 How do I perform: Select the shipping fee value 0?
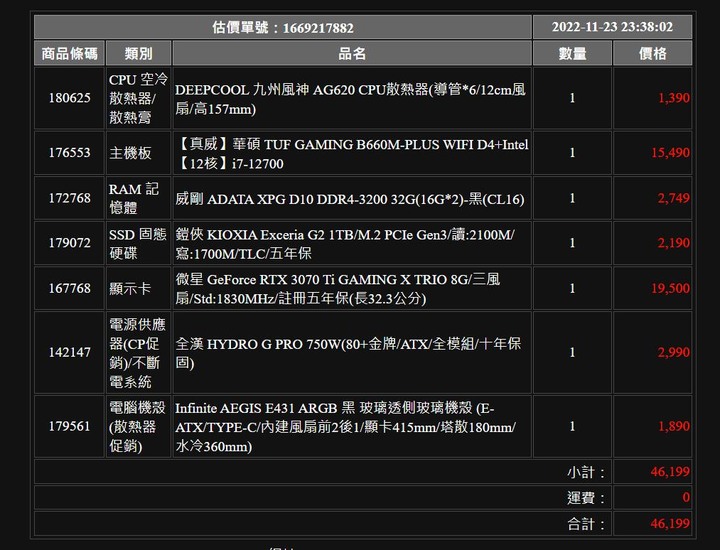pos(686,497)
